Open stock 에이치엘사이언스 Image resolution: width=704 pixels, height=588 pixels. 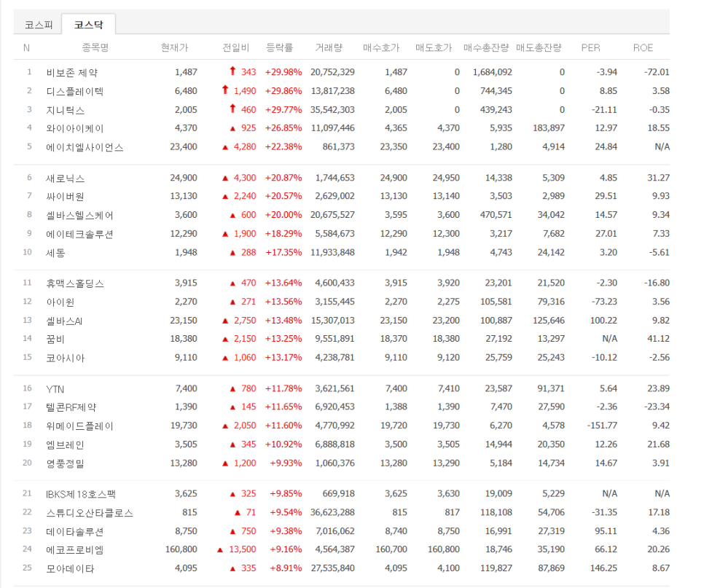click(85, 147)
